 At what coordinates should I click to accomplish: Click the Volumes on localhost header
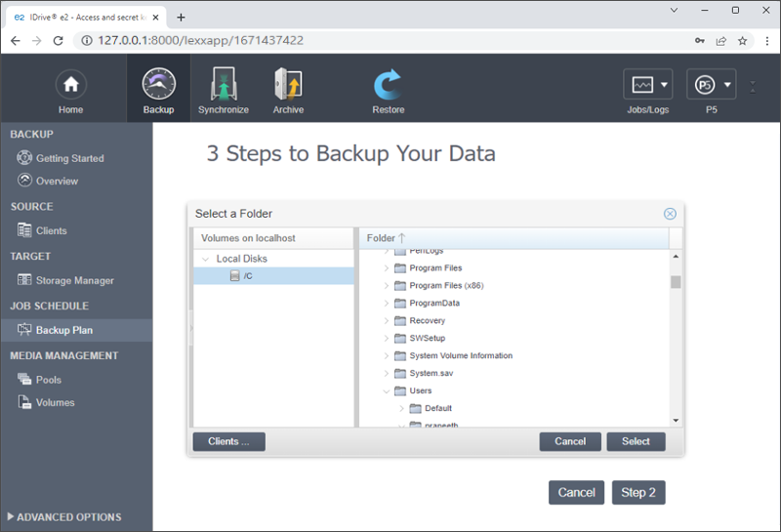273,238
